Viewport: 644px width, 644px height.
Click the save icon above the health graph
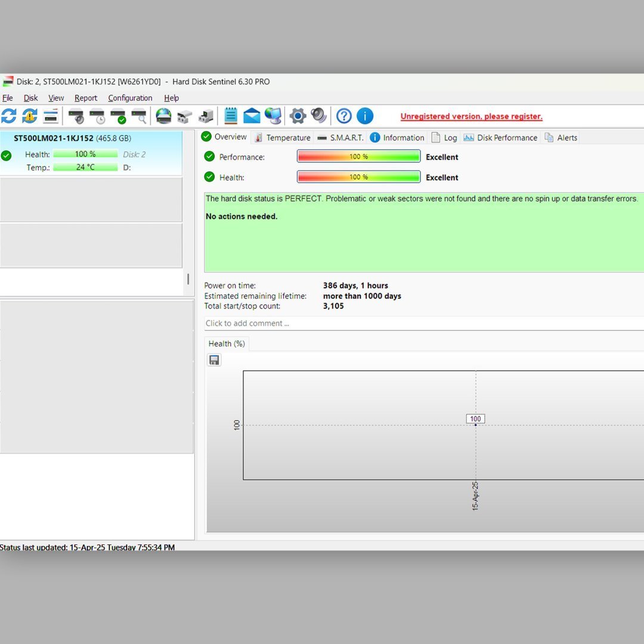pyautogui.click(x=214, y=360)
